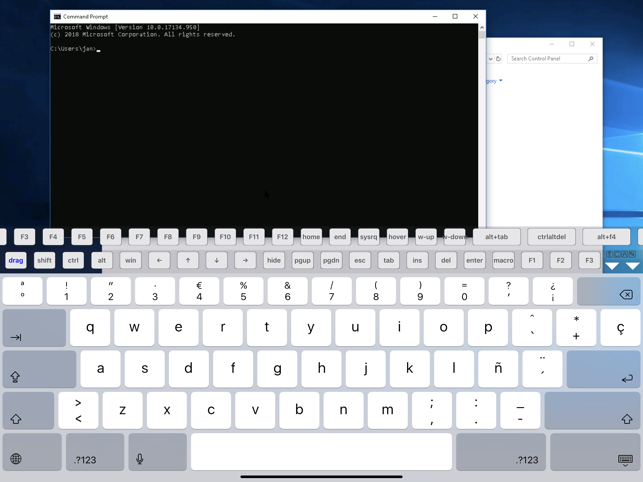Send the alt+tab shortcut

(x=497, y=237)
